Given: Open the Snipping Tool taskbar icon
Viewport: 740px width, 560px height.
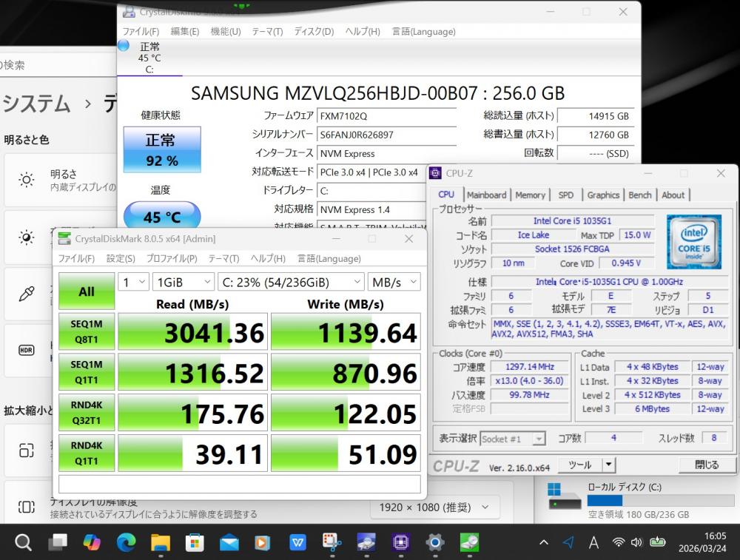Looking at the screenshot, I should (332, 542).
